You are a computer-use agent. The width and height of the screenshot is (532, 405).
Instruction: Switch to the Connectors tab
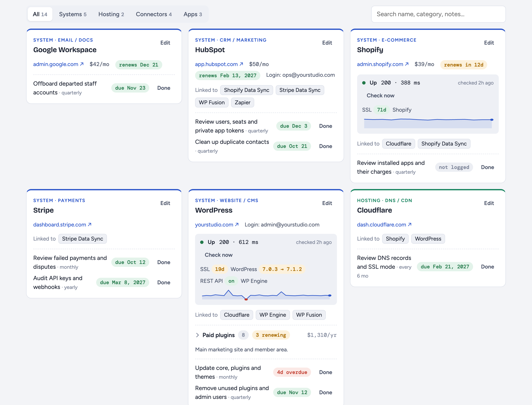154,14
